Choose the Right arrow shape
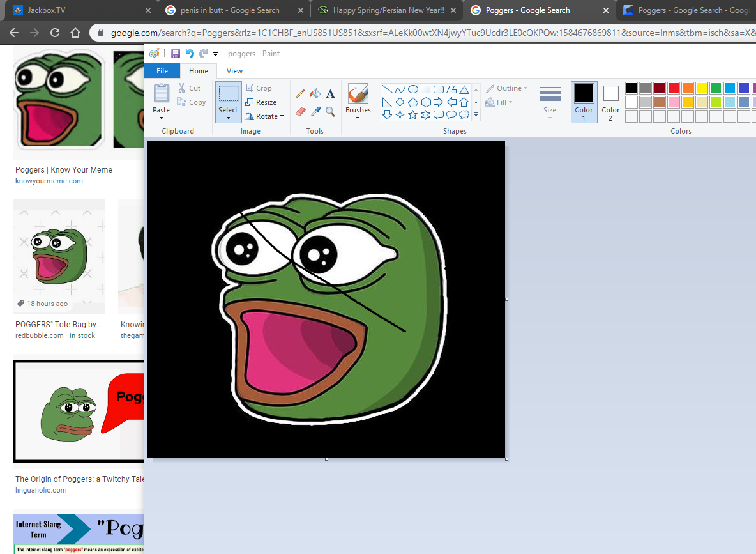This screenshot has height=554, width=756. click(439, 102)
